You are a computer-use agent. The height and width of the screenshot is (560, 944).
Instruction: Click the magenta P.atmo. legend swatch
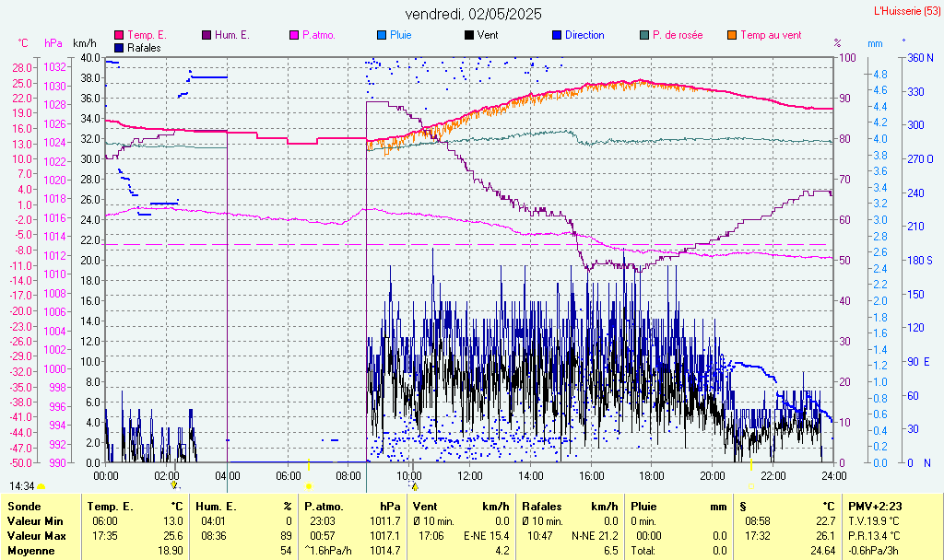click(x=294, y=36)
